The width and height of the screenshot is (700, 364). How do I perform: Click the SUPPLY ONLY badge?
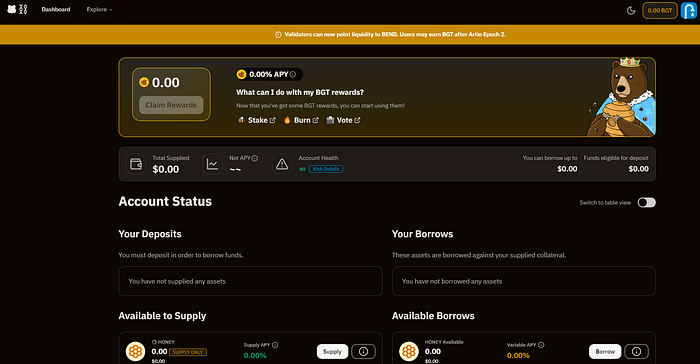point(188,352)
